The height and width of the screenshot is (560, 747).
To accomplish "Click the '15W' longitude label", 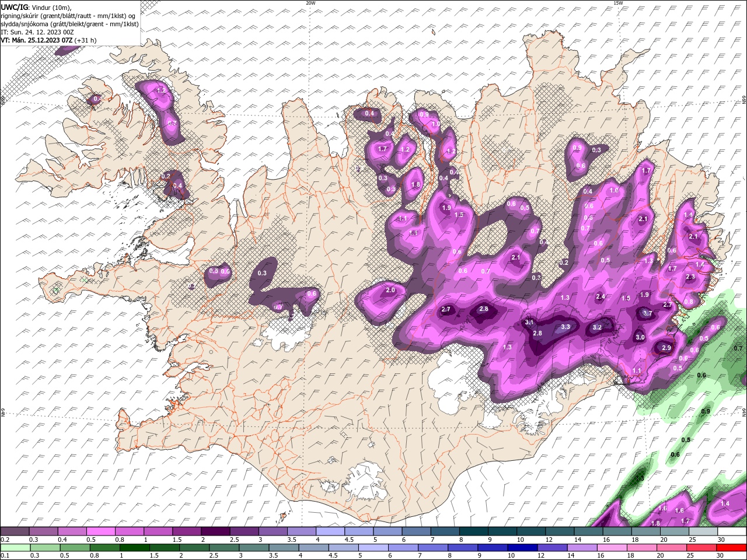I will click(x=618, y=3).
